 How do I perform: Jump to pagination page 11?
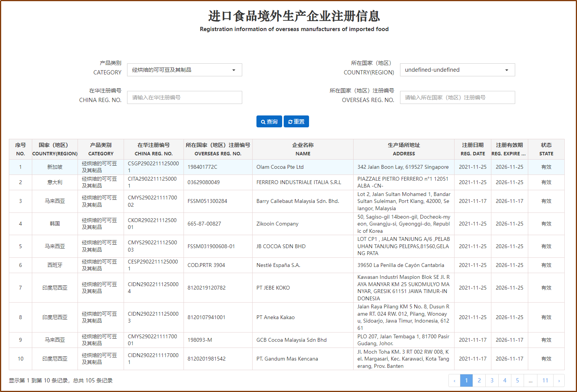pos(545,380)
